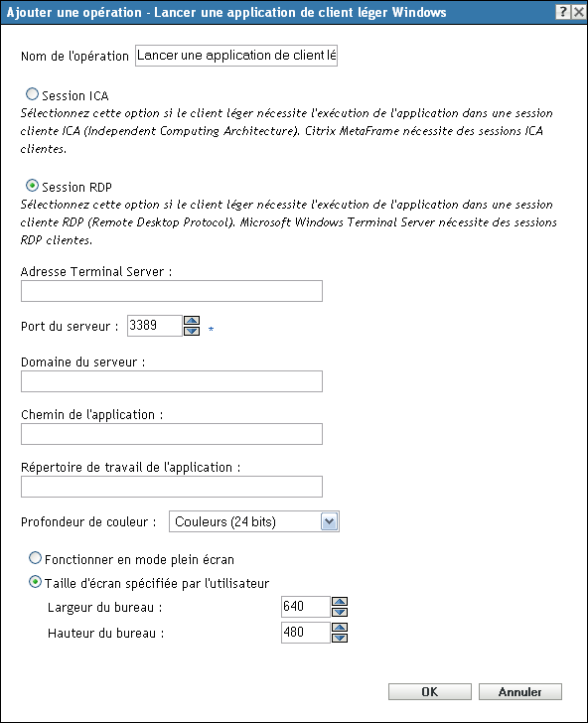Select the Session RDP radio button
The width and height of the screenshot is (588, 723).
pyautogui.click(x=32, y=186)
